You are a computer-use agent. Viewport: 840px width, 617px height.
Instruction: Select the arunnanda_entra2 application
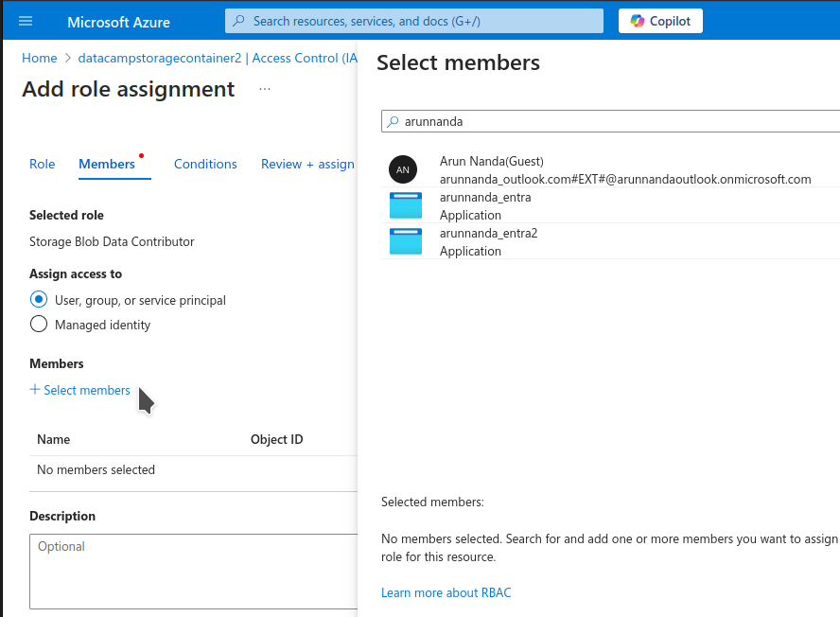611,241
